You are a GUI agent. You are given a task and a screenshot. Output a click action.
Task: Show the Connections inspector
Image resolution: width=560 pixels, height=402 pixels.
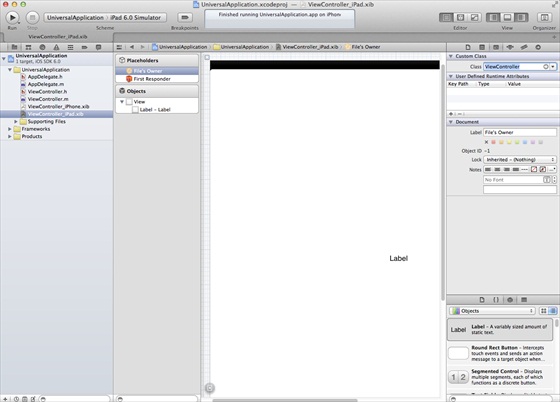[x=538, y=47]
